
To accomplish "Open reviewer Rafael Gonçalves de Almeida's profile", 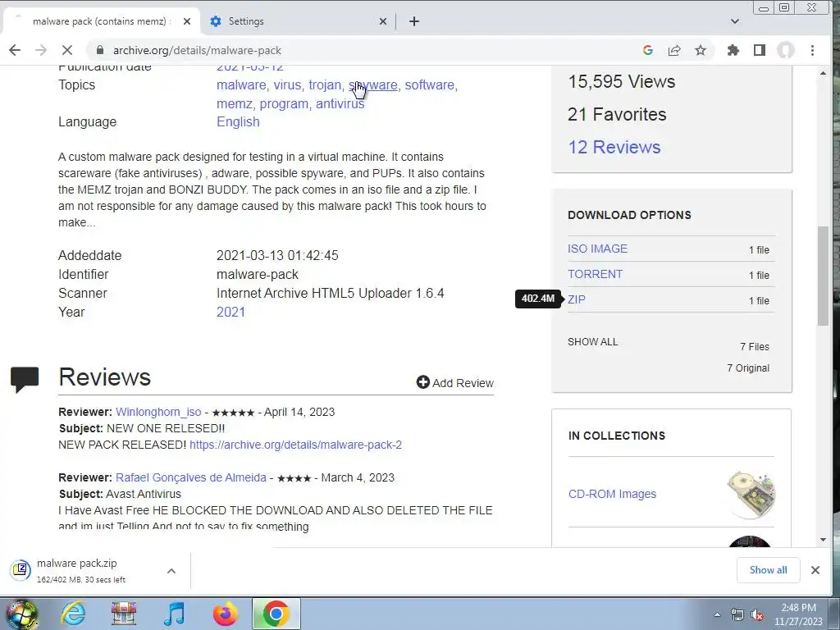I will (x=190, y=478).
